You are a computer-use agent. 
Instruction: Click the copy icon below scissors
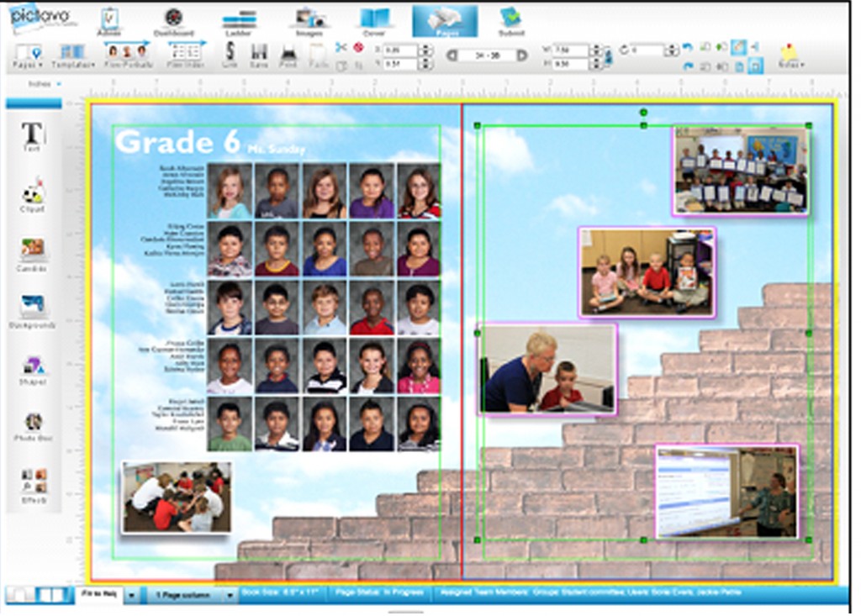click(341, 66)
